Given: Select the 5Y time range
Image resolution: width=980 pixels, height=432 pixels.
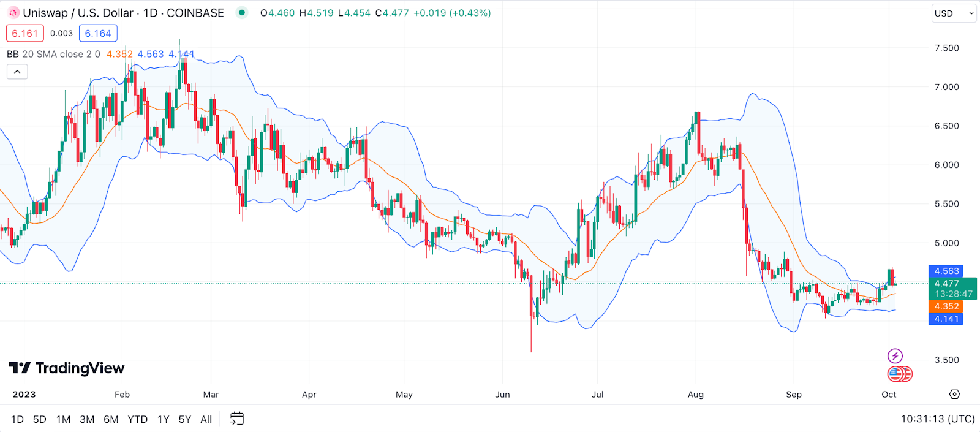Looking at the screenshot, I should coord(185,420).
